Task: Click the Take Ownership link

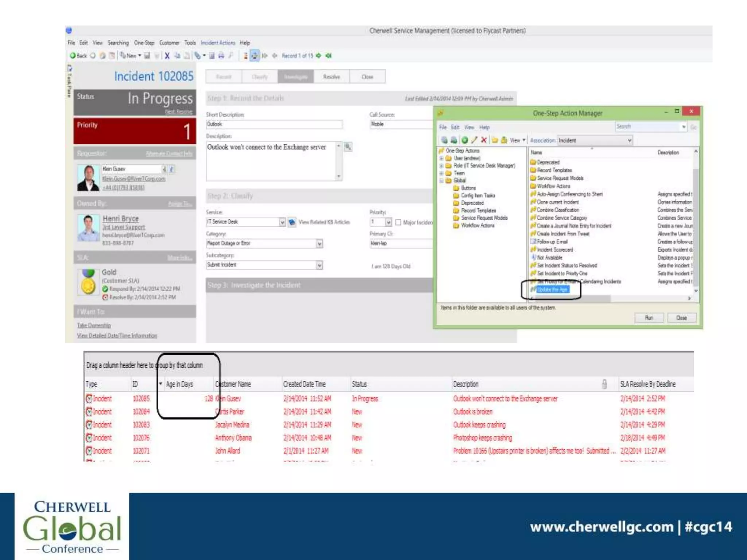Action: [x=94, y=325]
